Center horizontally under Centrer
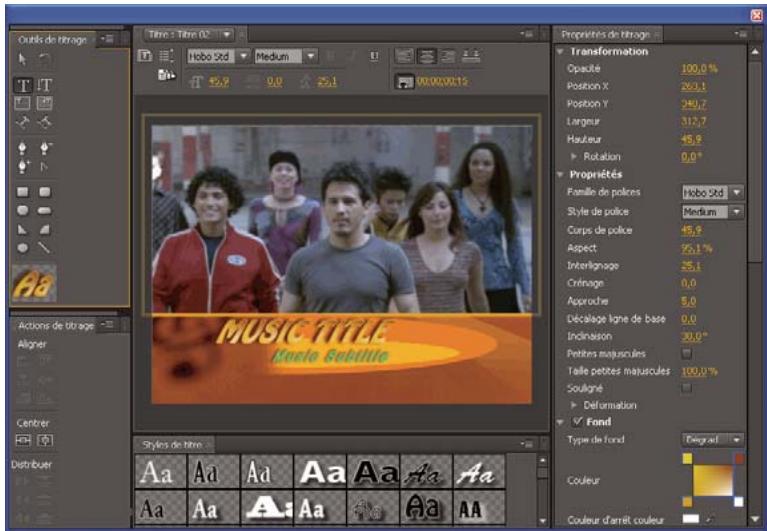 click(23, 441)
